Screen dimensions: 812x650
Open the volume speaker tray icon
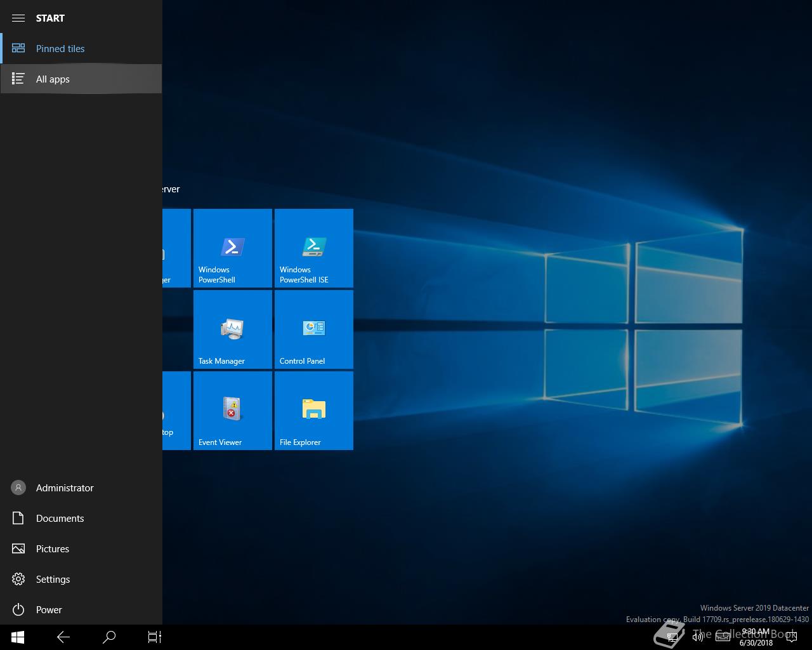(x=698, y=637)
